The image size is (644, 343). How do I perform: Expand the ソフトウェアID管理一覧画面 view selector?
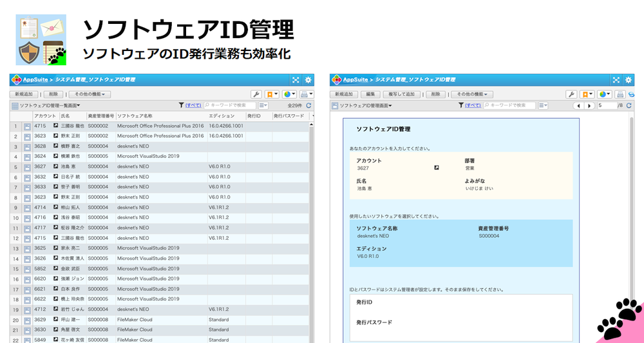pos(50,105)
